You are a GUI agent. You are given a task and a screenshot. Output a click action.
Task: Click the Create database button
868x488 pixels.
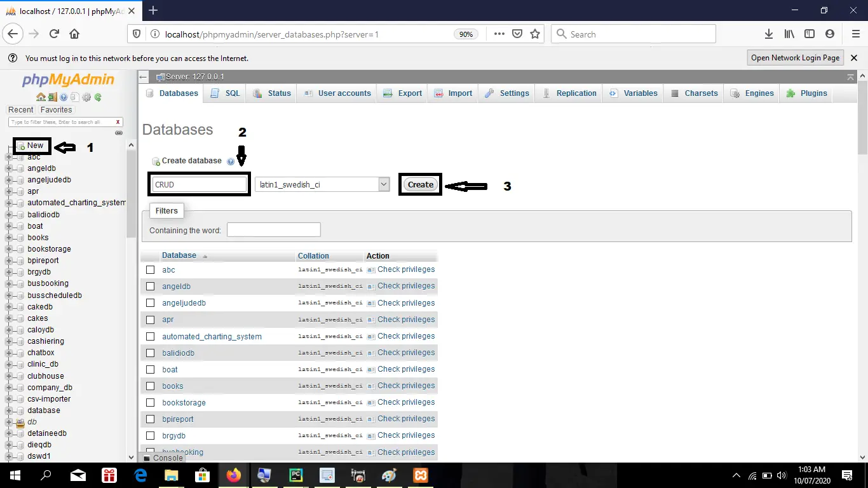(421, 184)
